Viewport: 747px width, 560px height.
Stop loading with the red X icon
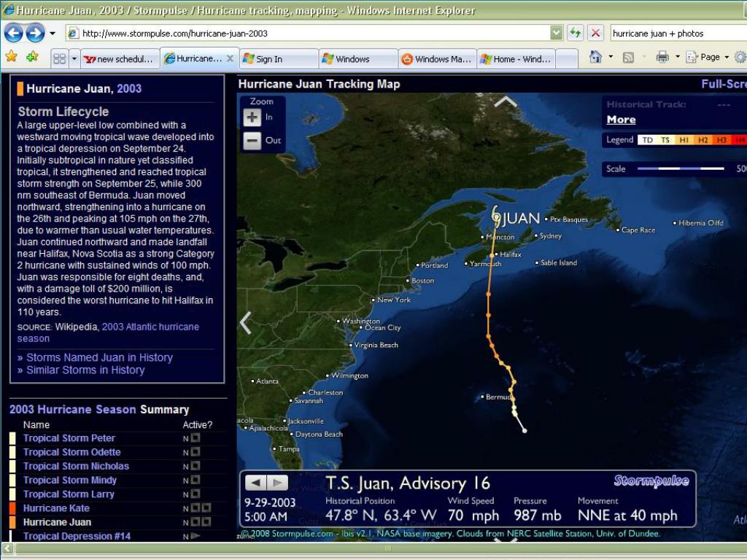point(595,33)
